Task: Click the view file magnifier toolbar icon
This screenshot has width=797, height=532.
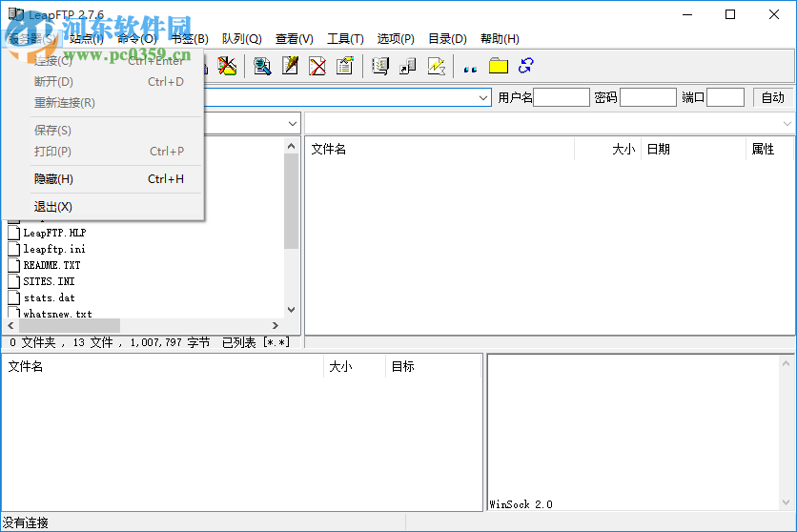Action: [262, 66]
